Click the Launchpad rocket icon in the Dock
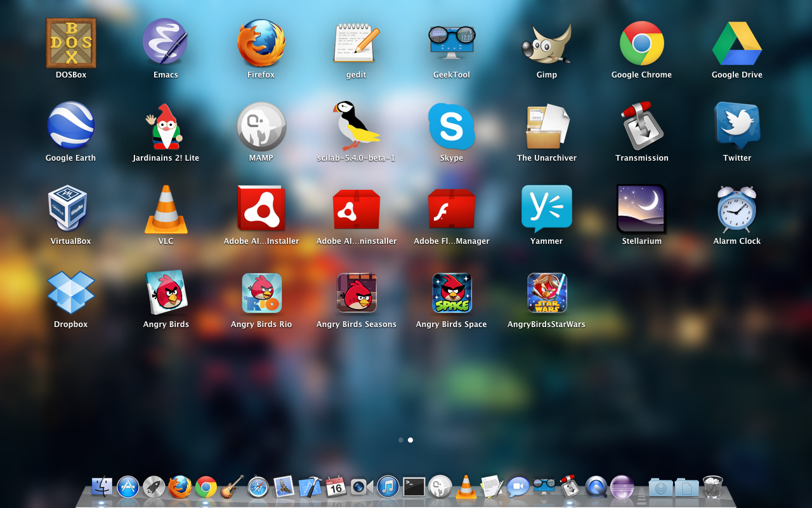812x508 pixels. (x=154, y=487)
